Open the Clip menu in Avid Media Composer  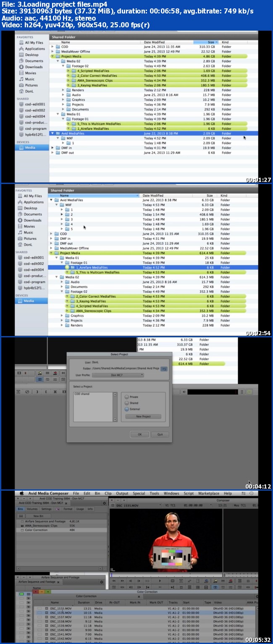pyautogui.click(x=108, y=494)
